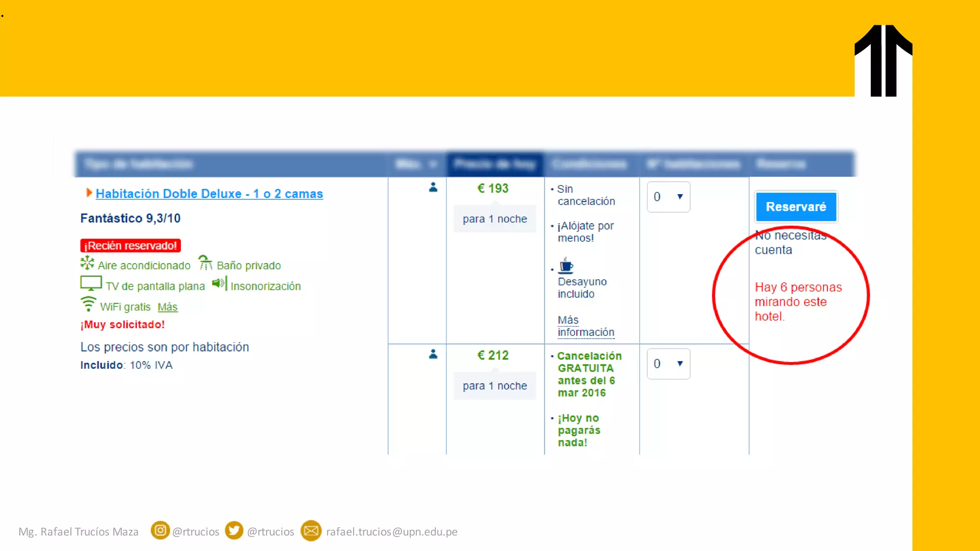Click the person icon for the €212 rate
The width and height of the screenshot is (980, 551).
[x=433, y=354]
